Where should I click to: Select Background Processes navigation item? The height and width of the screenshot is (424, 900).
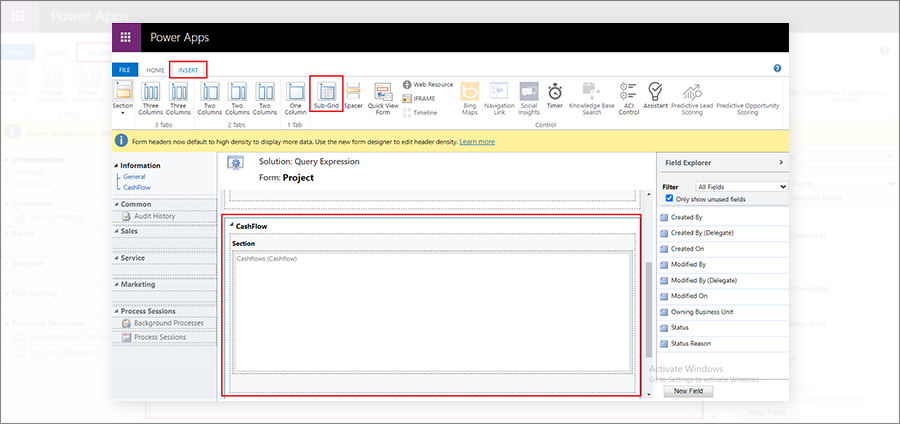(162, 323)
